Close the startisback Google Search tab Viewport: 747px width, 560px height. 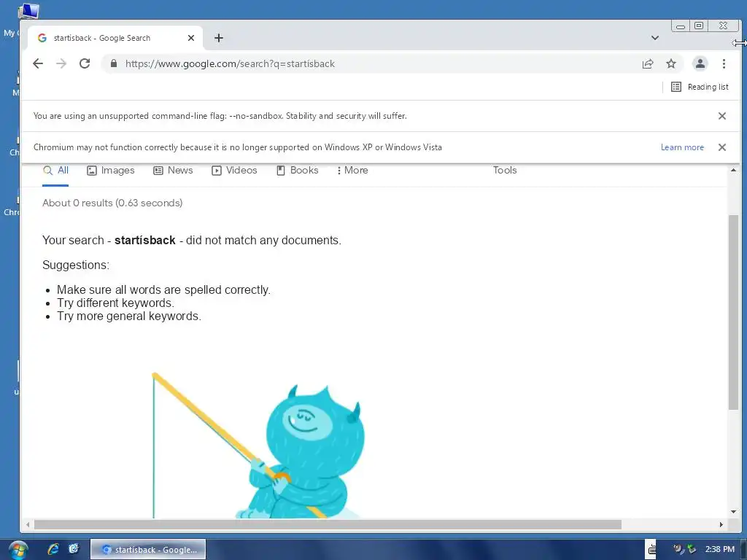pyautogui.click(x=191, y=38)
